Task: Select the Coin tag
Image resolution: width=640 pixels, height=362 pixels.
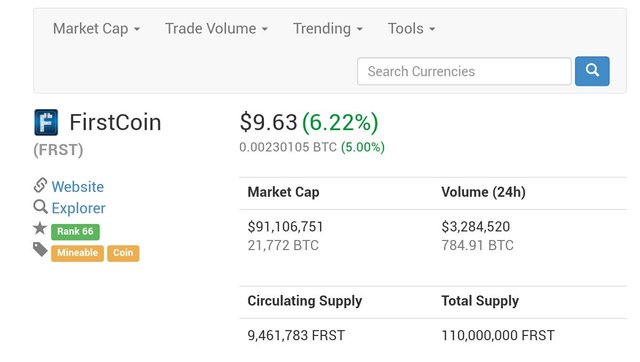Action: [123, 253]
